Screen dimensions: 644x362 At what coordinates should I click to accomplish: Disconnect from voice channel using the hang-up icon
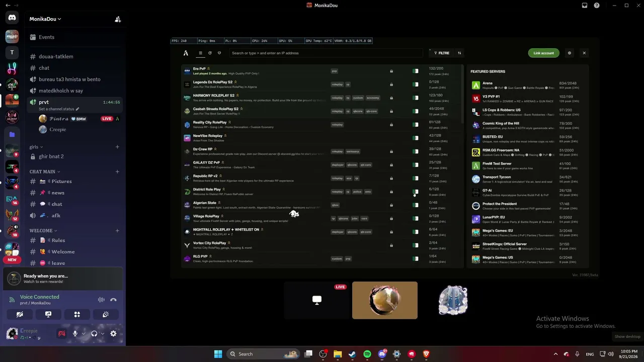tap(113, 300)
